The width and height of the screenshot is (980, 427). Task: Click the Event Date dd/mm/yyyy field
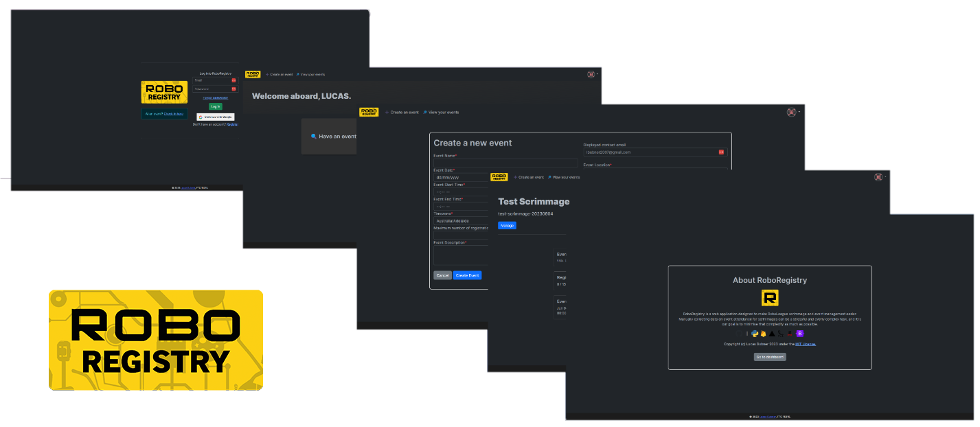[x=461, y=178]
